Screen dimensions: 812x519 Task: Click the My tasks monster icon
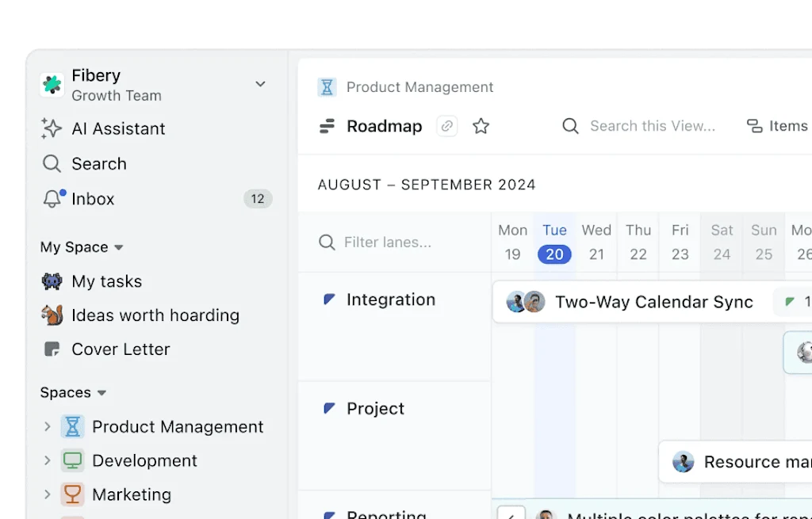coord(52,281)
